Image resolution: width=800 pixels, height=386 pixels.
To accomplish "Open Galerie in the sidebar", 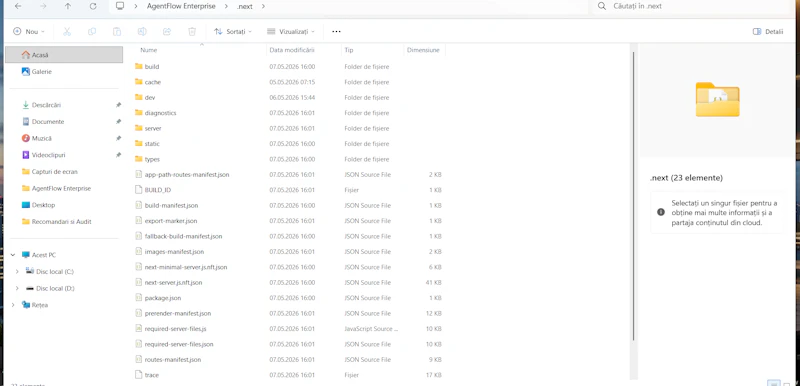I will click(41, 72).
